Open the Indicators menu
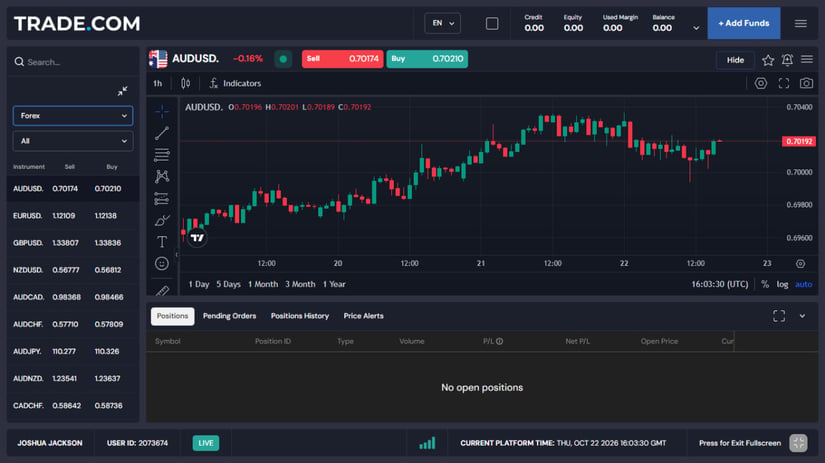Viewport: 825px width, 463px height. pyautogui.click(x=235, y=83)
